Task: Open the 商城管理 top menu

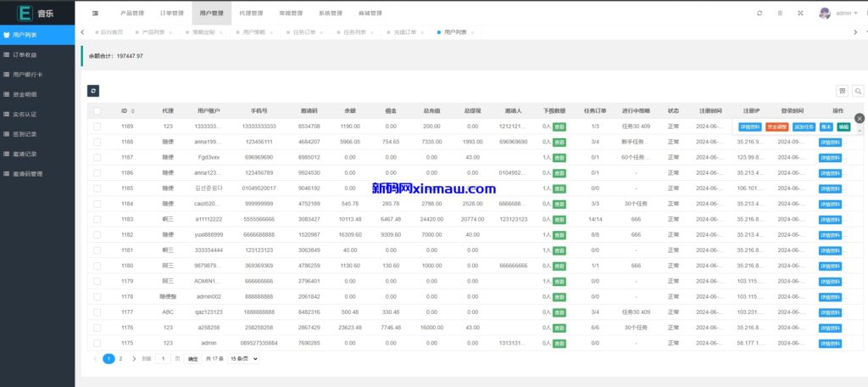Action: click(x=370, y=13)
